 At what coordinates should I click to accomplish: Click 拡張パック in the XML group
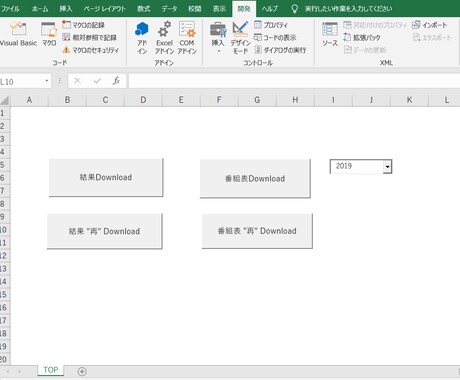pos(362,37)
